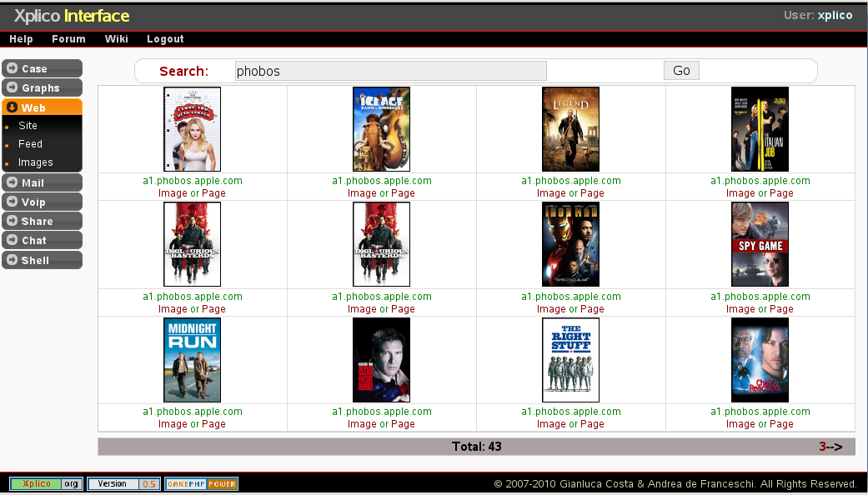Open The Right Stuff poster thumbnail
Screen dimensions: 868x495
pyautogui.click(x=570, y=360)
